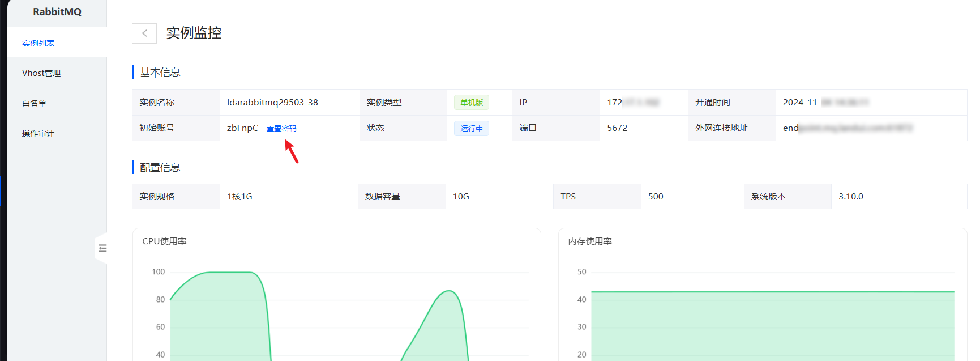Viewport: 980px width, 361px height.
Task: Open the 实例列表 menu item
Action: point(38,43)
